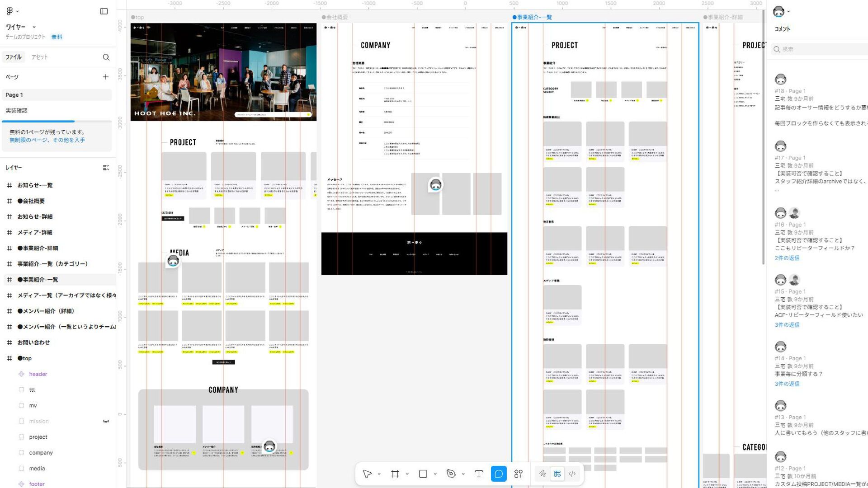Expand the ワイヤー file name dropdown
The image size is (868, 488).
coord(34,27)
